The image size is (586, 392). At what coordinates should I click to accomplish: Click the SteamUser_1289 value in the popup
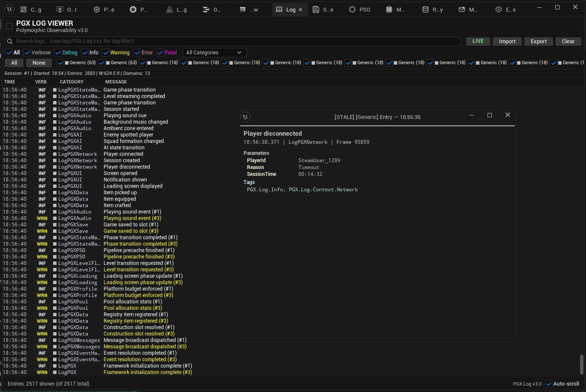pyautogui.click(x=319, y=160)
